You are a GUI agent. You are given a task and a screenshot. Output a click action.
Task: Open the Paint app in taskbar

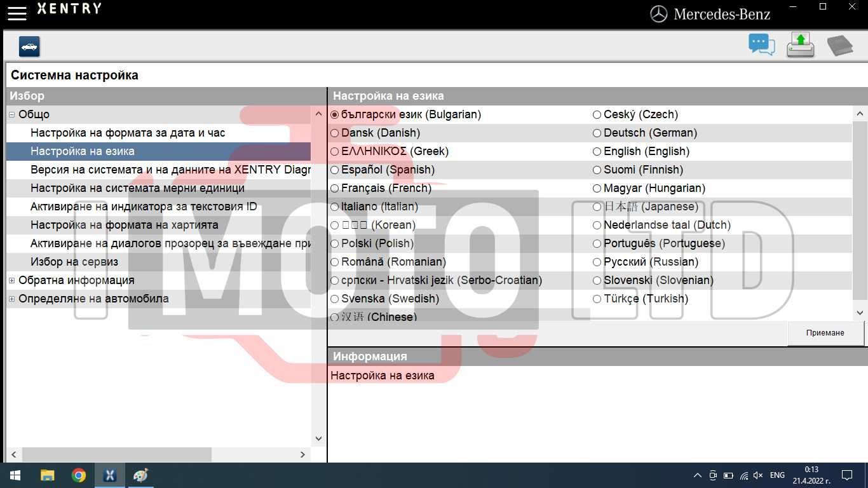[140, 475]
